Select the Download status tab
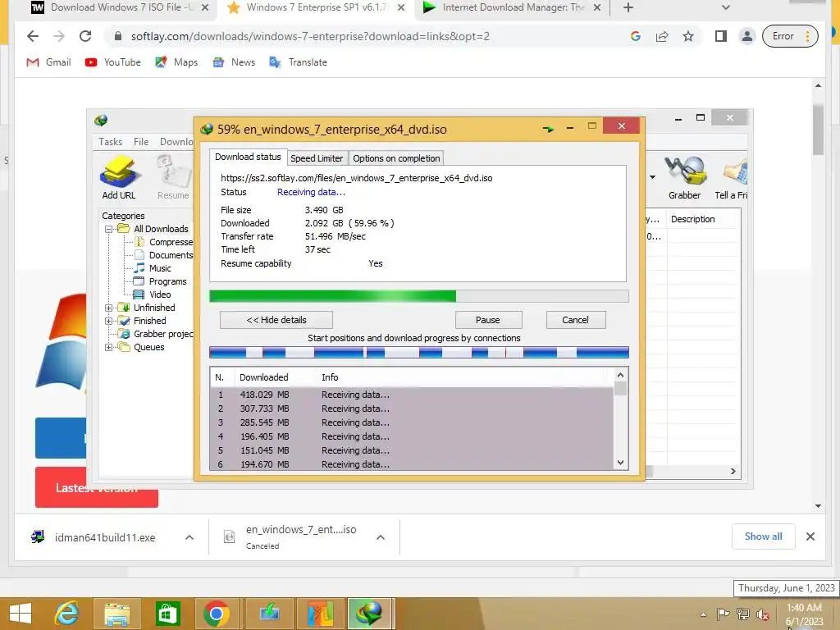 click(248, 157)
